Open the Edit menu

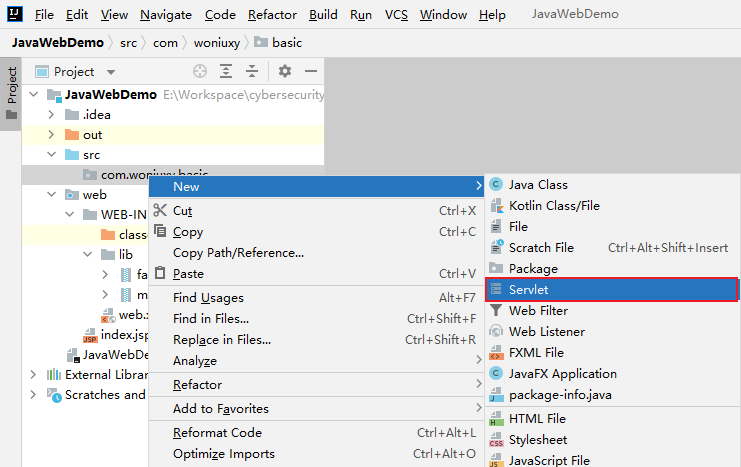(77, 15)
